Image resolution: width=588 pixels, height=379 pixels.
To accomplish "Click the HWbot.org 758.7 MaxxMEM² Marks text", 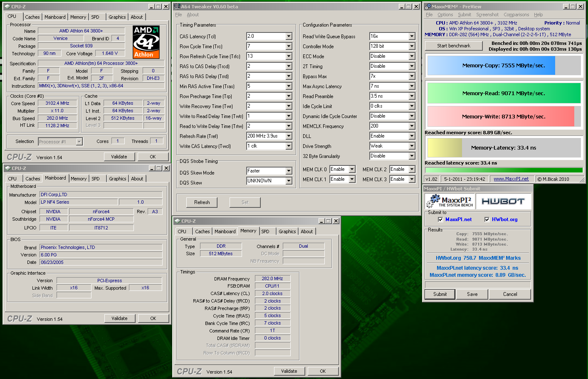I will (x=478, y=258).
